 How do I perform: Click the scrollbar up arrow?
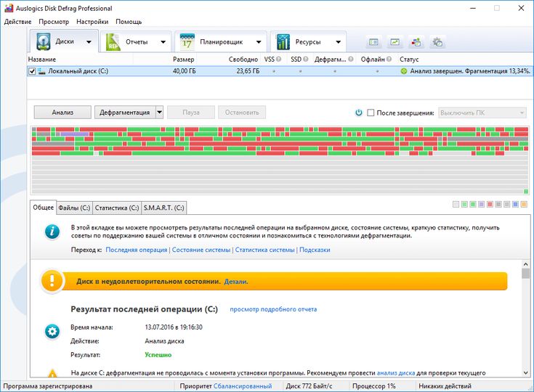point(525,264)
